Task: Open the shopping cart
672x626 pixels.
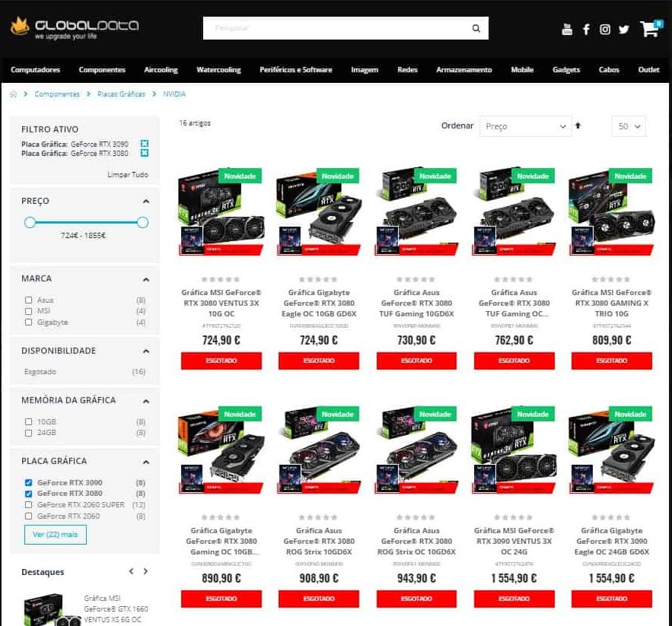Action: point(651,28)
